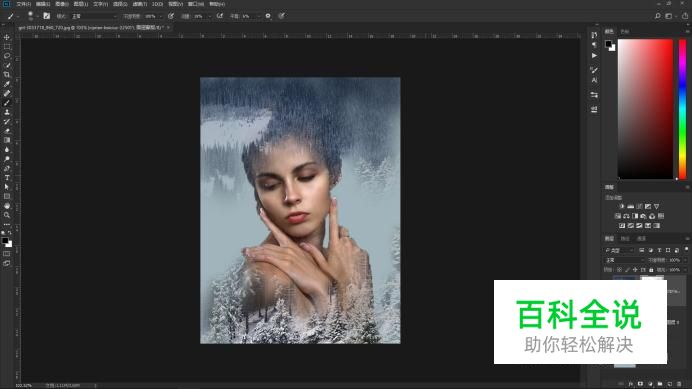692x389 pixels.
Task: Select the Clone Stamp tool
Action: tap(7, 112)
